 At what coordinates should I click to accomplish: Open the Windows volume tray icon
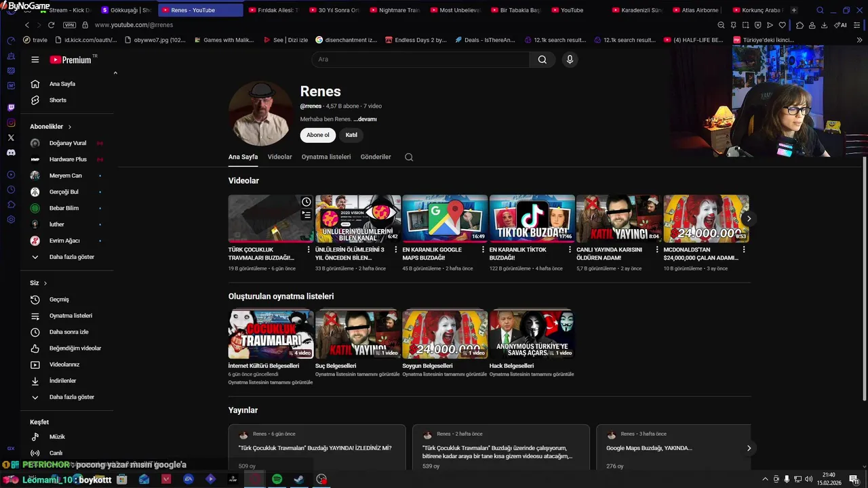[x=808, y=479]
